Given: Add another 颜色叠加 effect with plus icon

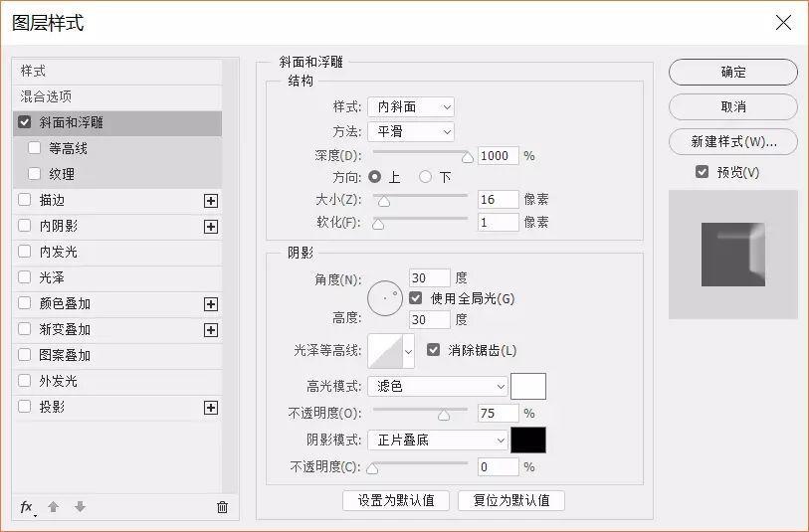Looking at the screenshot, I should [x=211, y=304].
